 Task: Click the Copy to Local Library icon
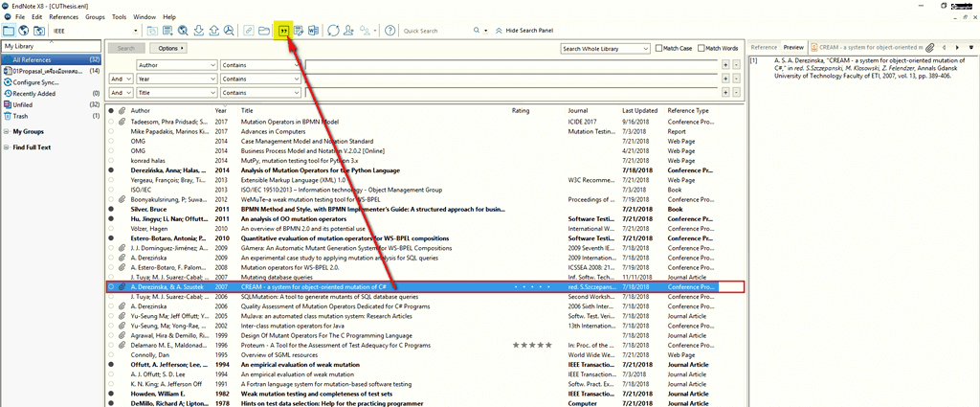click(x=152, y=31)
